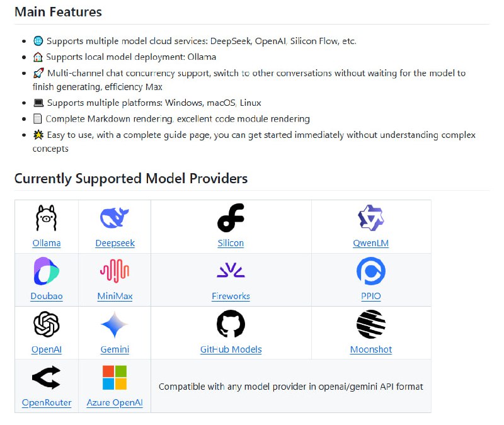The width and height of the screenshot is (504, 425).
Task: Follow the Azure OpenAI text link
Action: pyautogui.click(x=115, y=403)
